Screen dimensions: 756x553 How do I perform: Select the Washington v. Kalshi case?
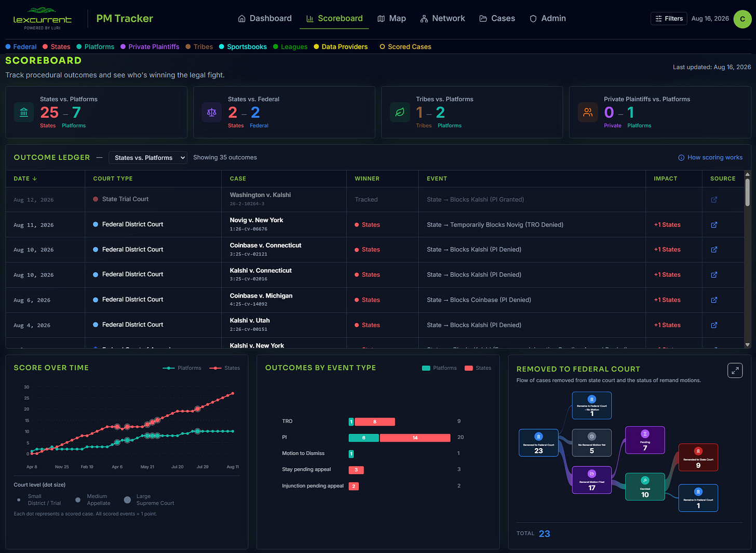tap(260, 195)
